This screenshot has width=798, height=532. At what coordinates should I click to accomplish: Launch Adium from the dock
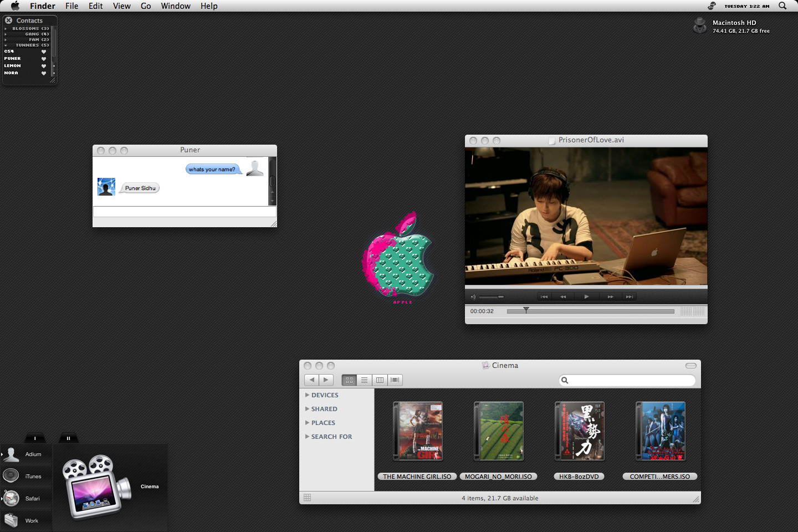11,454
